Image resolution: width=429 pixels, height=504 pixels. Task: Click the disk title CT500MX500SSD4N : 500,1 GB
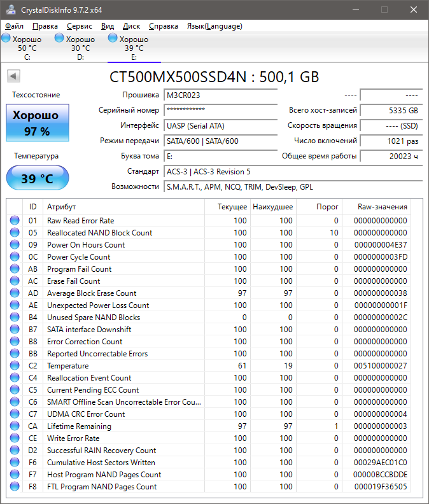click(214, 77)
